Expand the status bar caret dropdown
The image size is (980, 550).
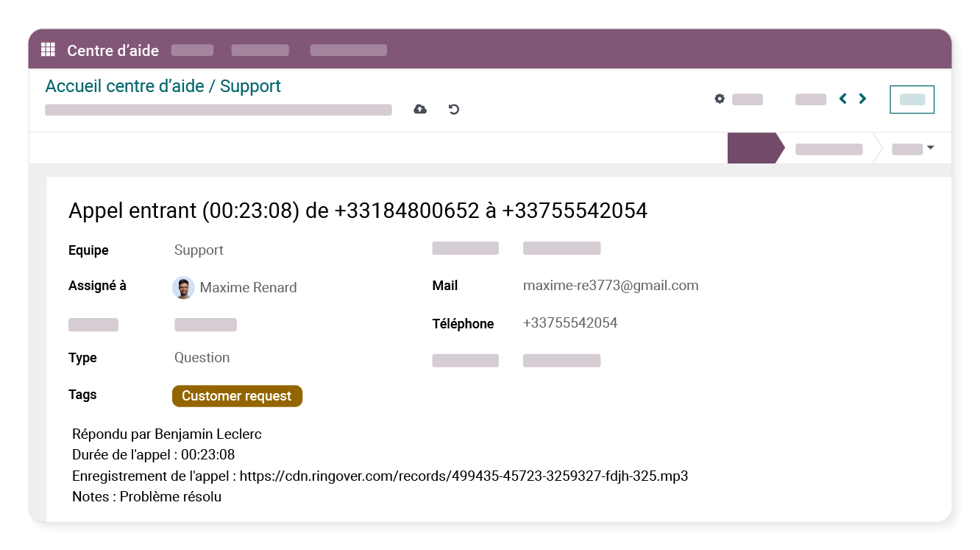[x=930, y=148]
